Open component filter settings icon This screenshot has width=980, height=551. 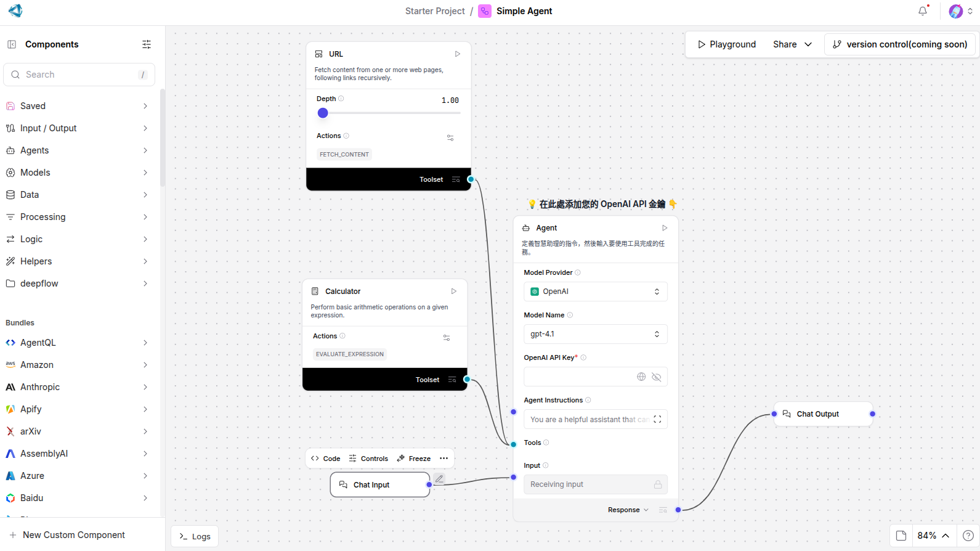(147, 44)
